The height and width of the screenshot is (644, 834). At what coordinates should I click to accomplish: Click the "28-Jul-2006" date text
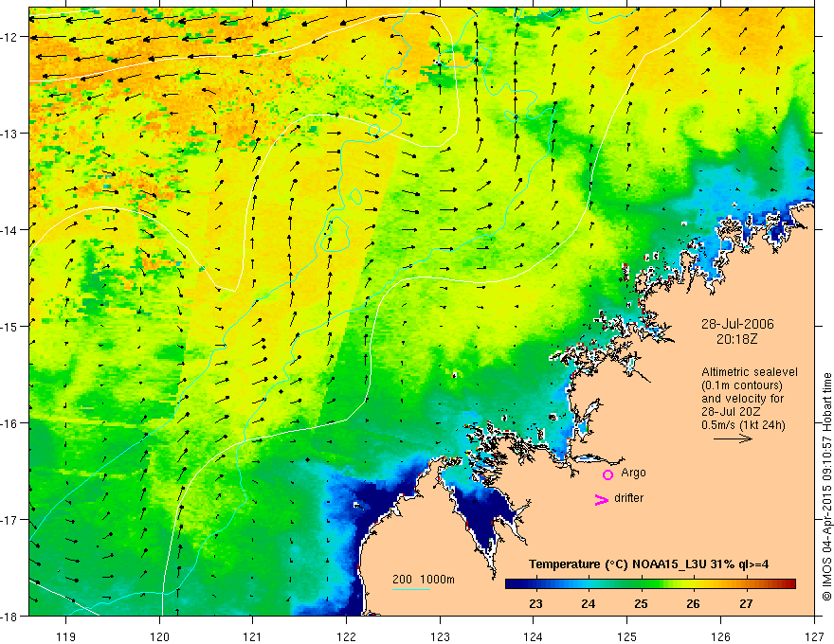(737, 324)
